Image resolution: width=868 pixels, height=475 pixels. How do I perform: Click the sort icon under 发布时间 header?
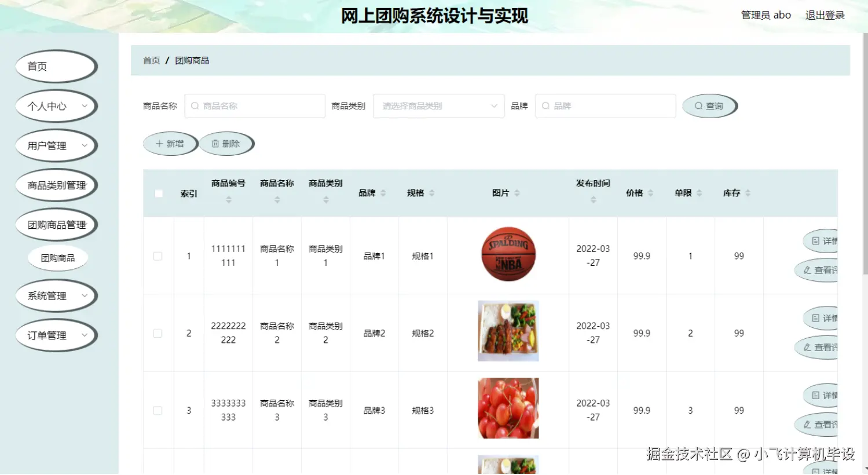(594, 199)
